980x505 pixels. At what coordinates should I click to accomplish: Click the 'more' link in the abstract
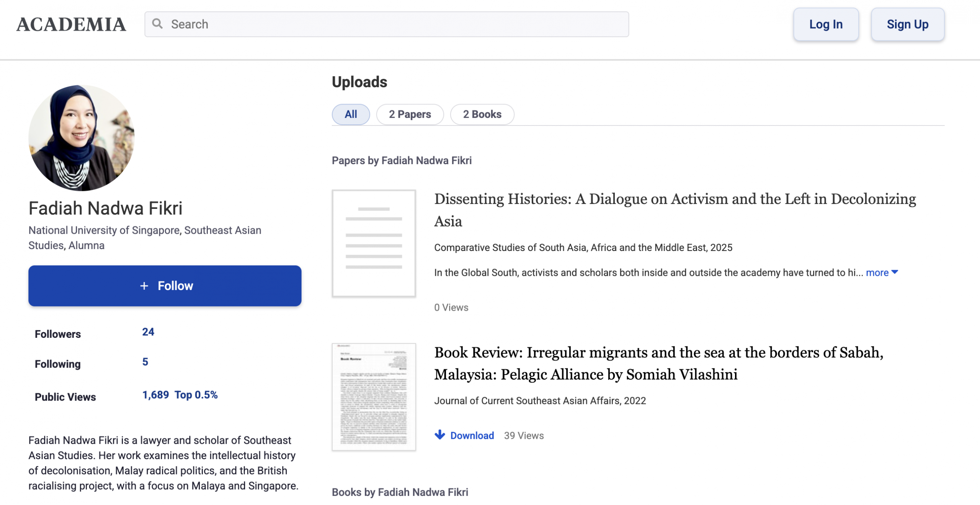pyautogui.click(x=877, y=272)
